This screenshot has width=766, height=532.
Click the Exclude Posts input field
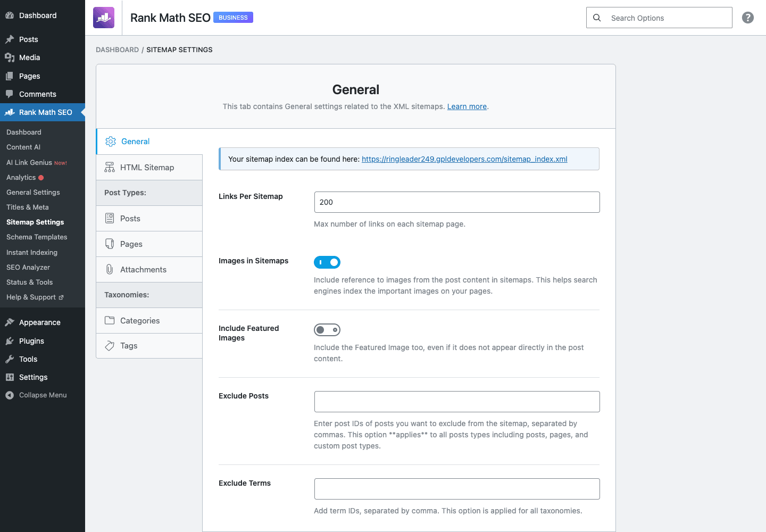[457, 402]
